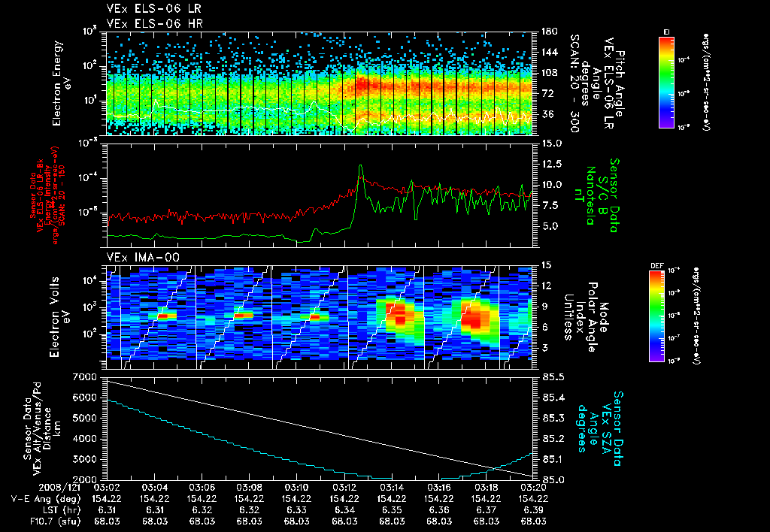Click the large red ion blob near 03:17
The width and height of the screenshot is (770, 532).
point(474,316)
